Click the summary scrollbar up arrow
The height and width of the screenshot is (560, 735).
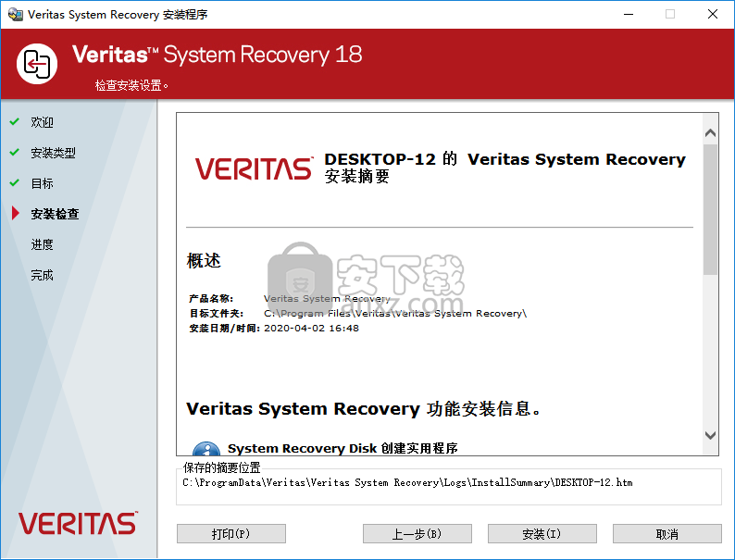(710, 133)
